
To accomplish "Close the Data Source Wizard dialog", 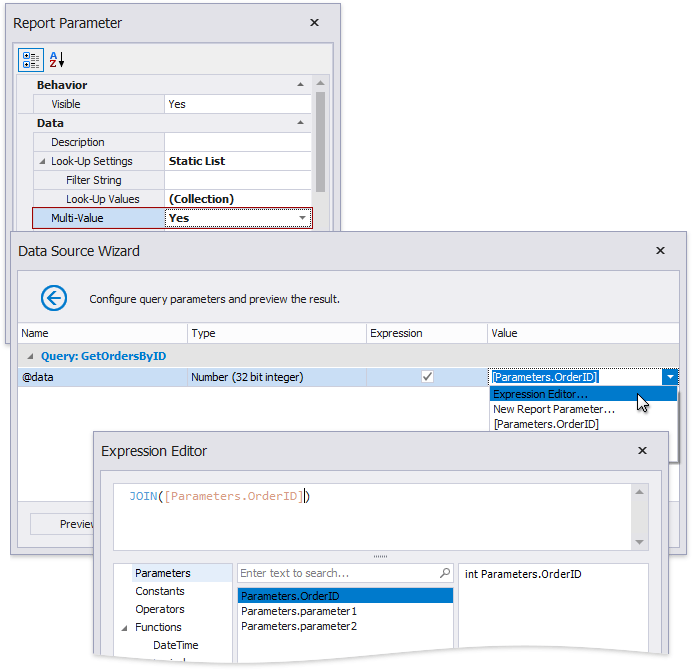I will coord(660,251).
